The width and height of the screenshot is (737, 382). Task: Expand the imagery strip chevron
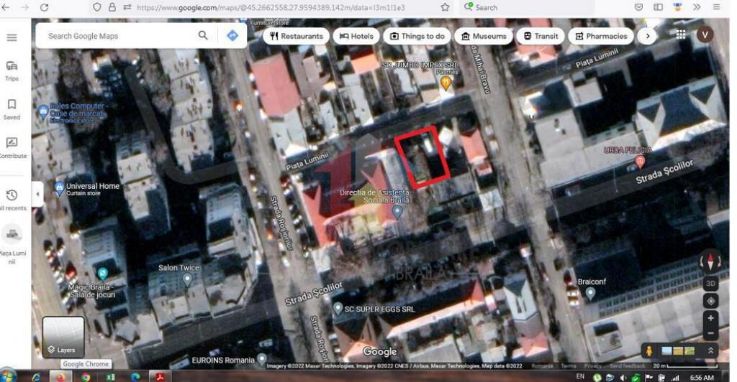(710, 351)
